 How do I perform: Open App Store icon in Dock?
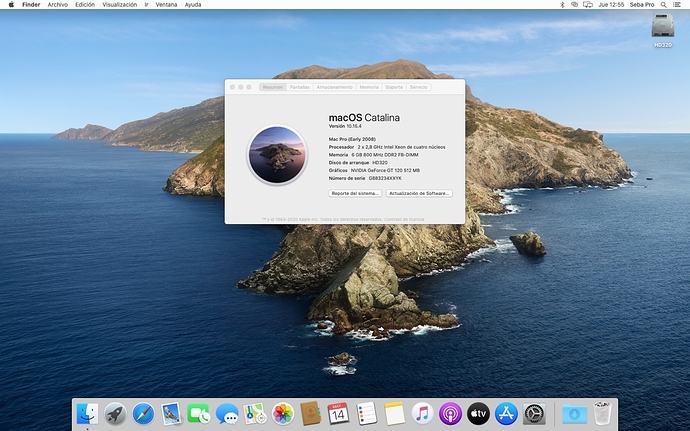pyautogui.click(x=506, y=414)
